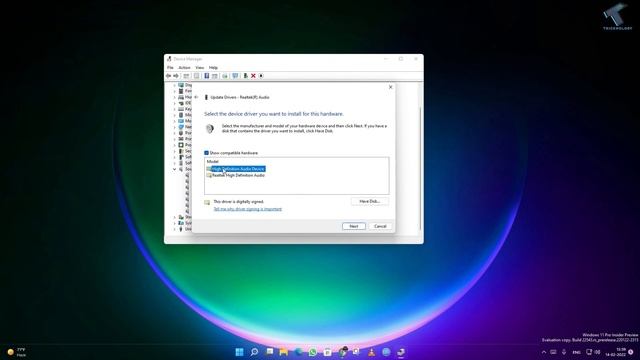Open taskbar Search

pyautogui.click(x=254, y=352)
